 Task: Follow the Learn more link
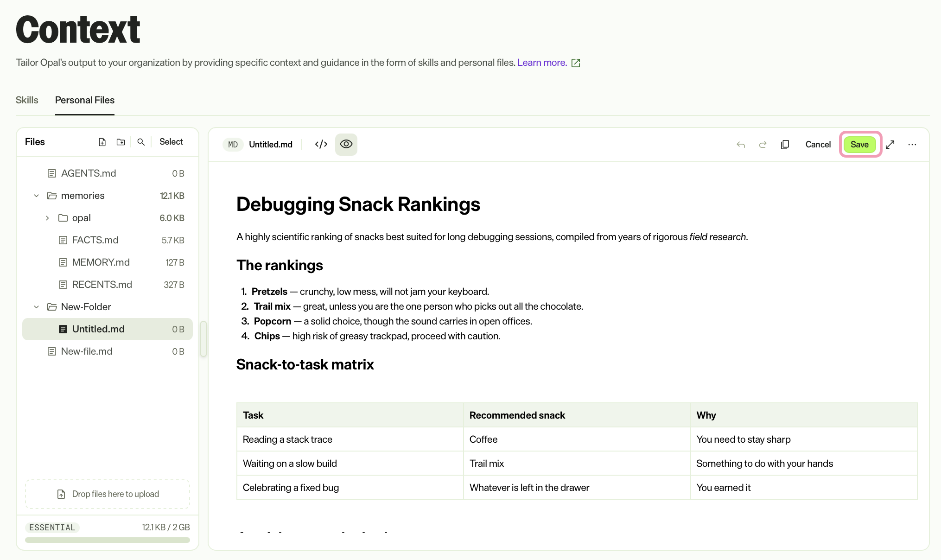coord(542,63)
